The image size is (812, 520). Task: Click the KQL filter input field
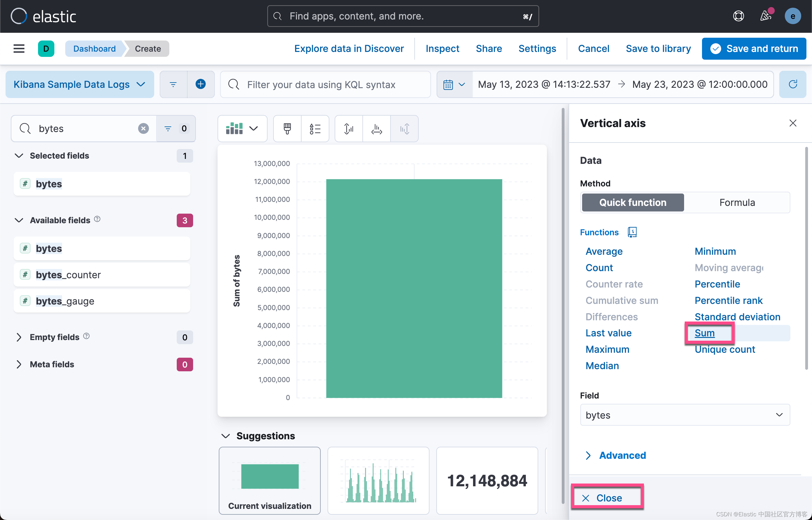click(x=326, y=84)
